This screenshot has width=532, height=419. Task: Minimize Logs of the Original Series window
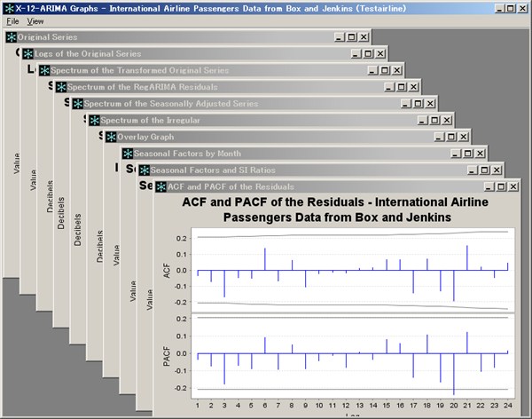point(356,53)
